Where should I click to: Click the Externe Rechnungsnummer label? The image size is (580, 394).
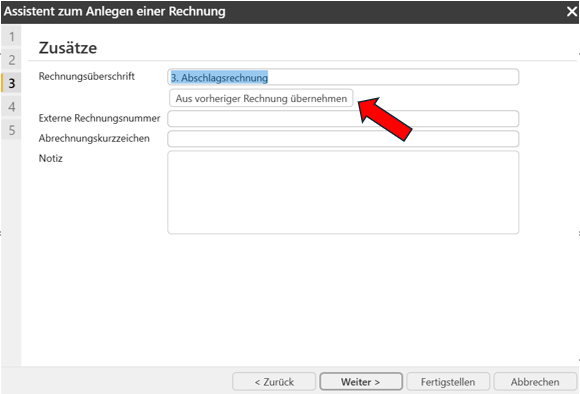point(99,118)
